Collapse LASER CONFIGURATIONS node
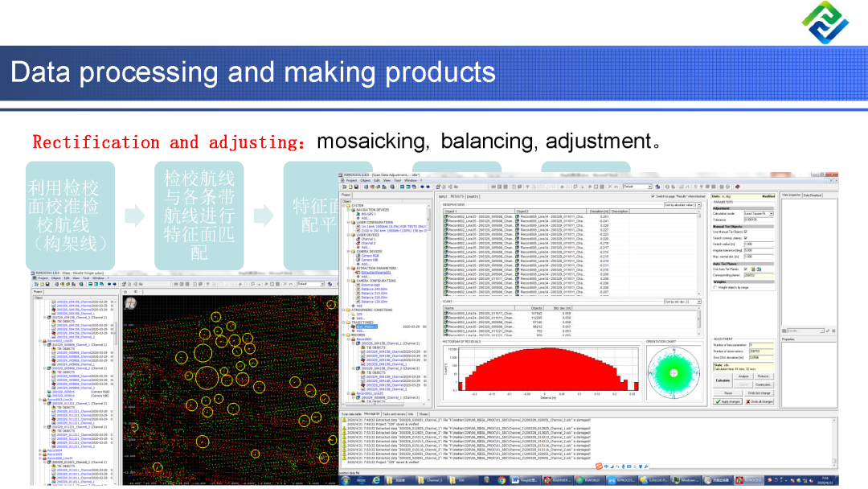This screenshot has width=868, height=489. 348,222
